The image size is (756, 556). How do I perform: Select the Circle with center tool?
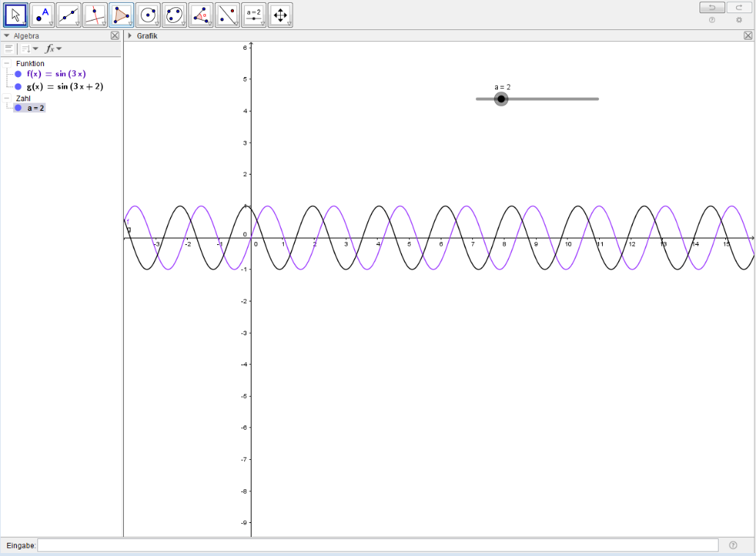[x=148, y=15]
